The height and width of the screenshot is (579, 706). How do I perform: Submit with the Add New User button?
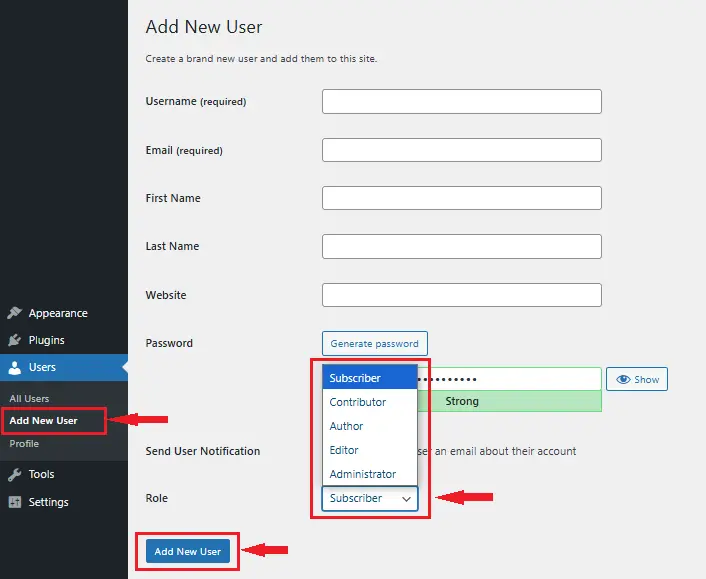point(188,551)
